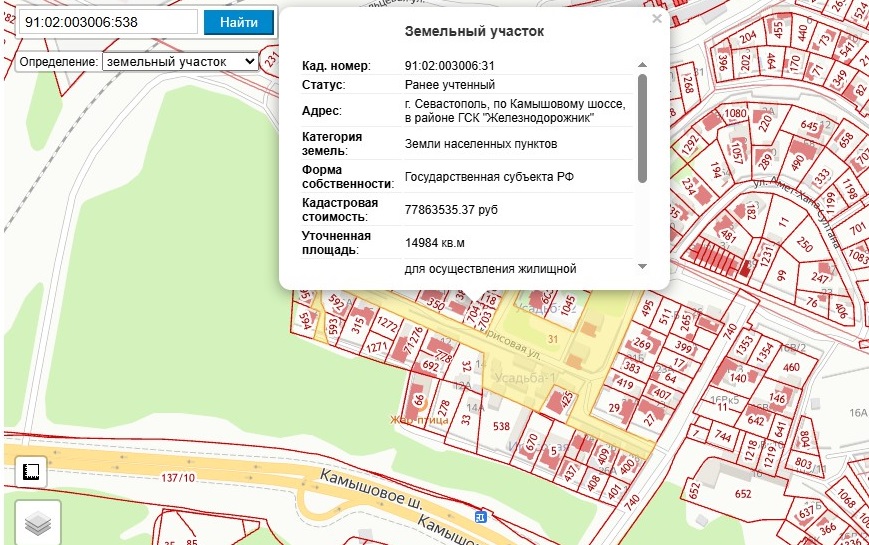Viewport: 869px width, 545px height.
Task: Click the Жар-птица place marker
Action: [x=419, y=419]
